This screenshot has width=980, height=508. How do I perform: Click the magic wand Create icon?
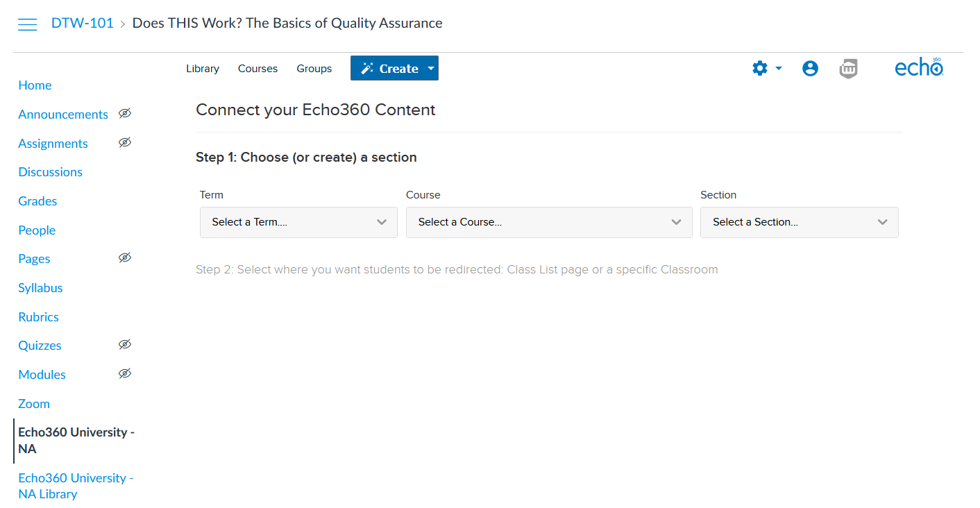pos(368,68)
